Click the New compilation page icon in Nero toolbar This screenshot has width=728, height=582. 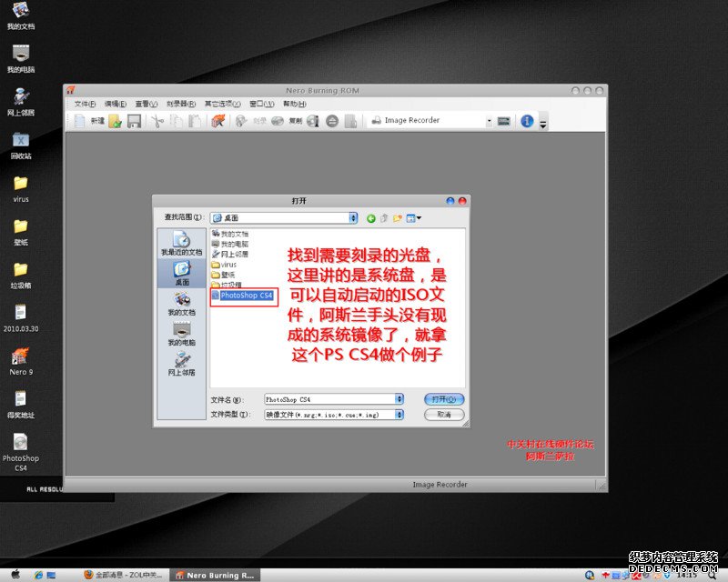click(x=79, y=121)
